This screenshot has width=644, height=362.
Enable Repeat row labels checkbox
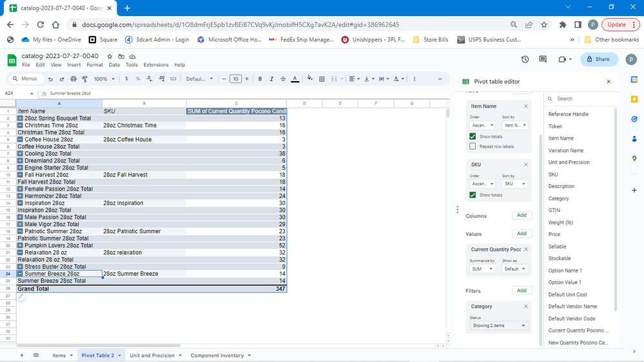tap(473, 146)
